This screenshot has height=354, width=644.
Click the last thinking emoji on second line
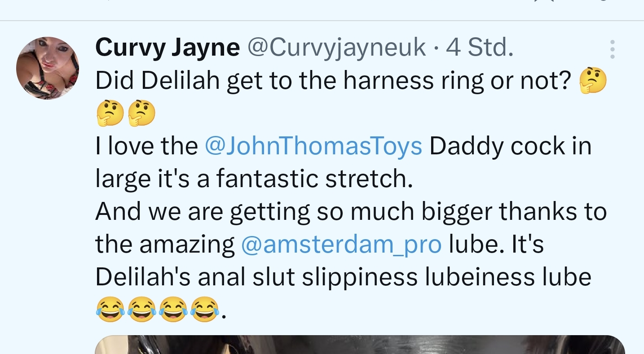[142, 113]
